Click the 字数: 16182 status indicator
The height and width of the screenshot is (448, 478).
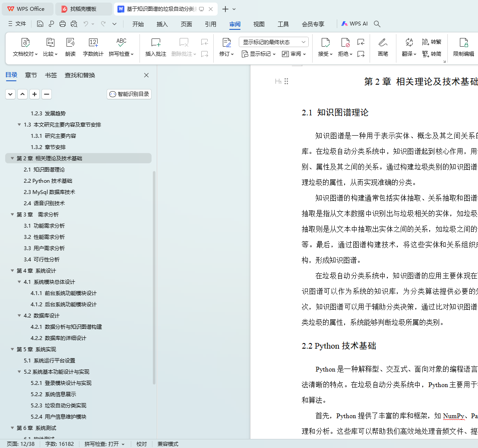coord(60,444)
